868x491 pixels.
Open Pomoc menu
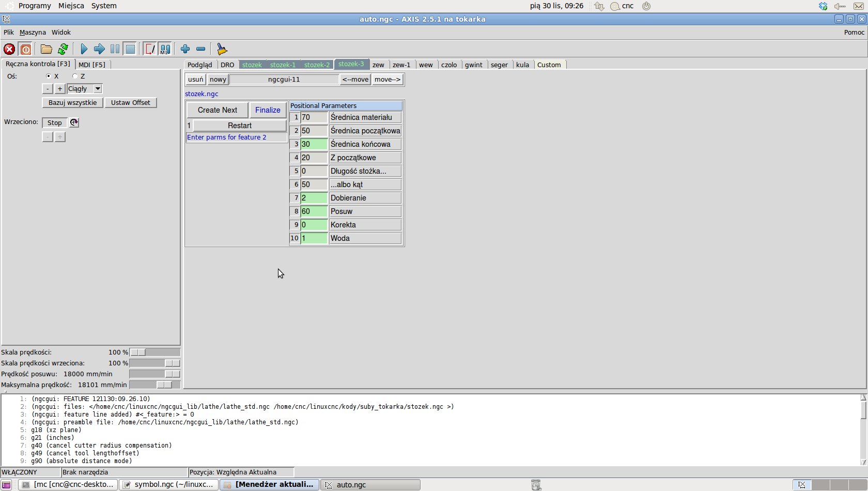tap(854, 32)
